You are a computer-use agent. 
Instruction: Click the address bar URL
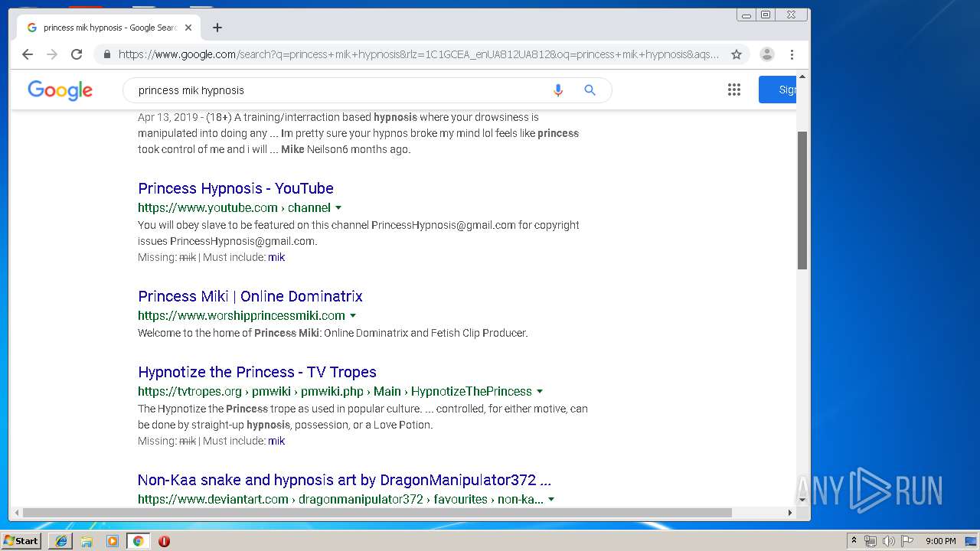pos(418,54)
